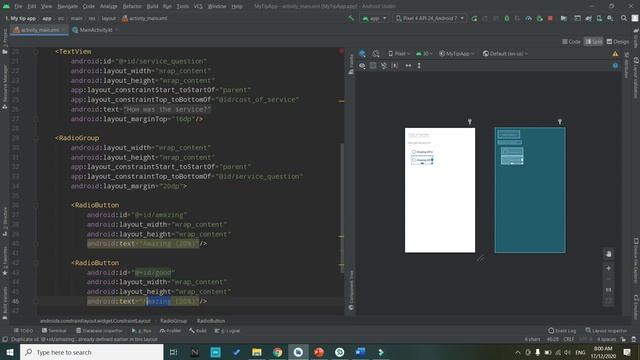Open the VCS menu
Screen dimensions: 640x360
click(198, 6)
